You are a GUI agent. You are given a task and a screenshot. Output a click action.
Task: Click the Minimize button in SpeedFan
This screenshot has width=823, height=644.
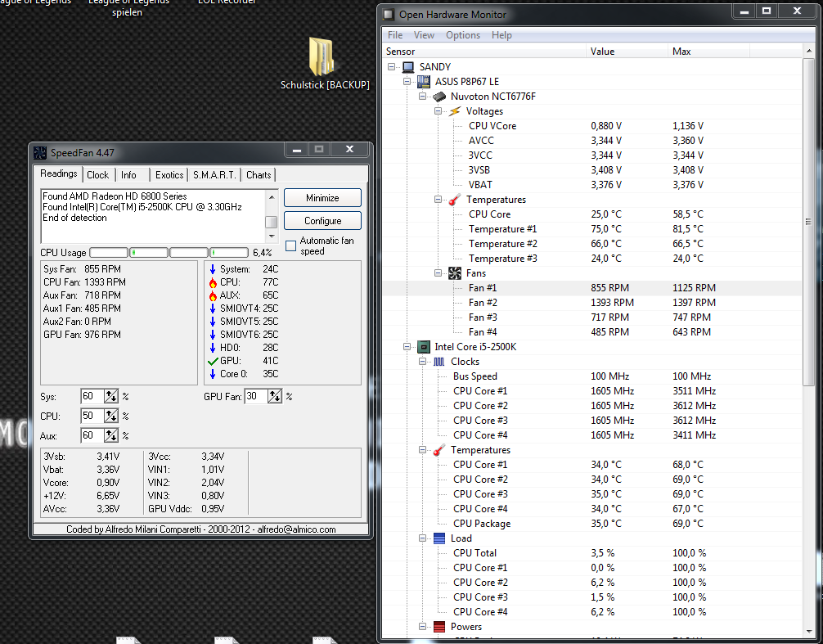322,198
